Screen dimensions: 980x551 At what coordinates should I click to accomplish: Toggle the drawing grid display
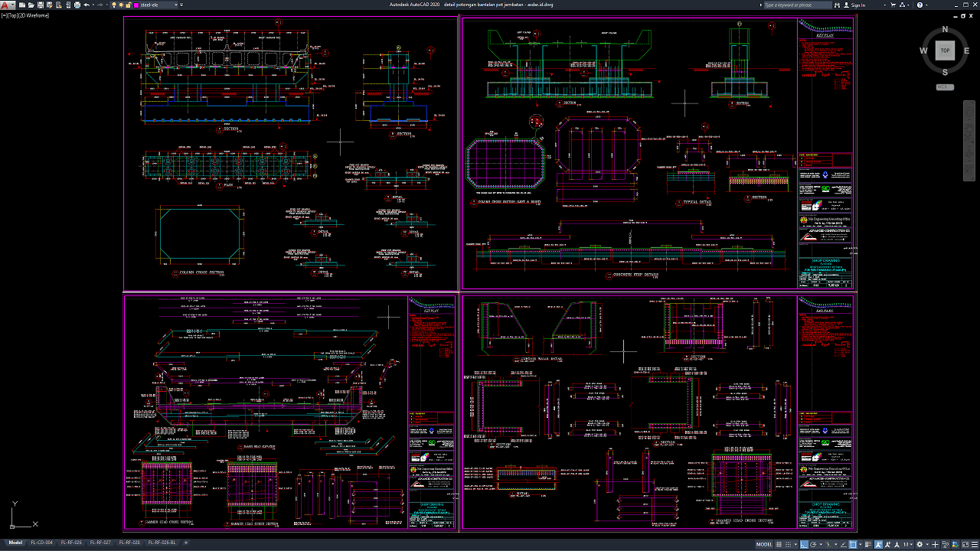779,544
